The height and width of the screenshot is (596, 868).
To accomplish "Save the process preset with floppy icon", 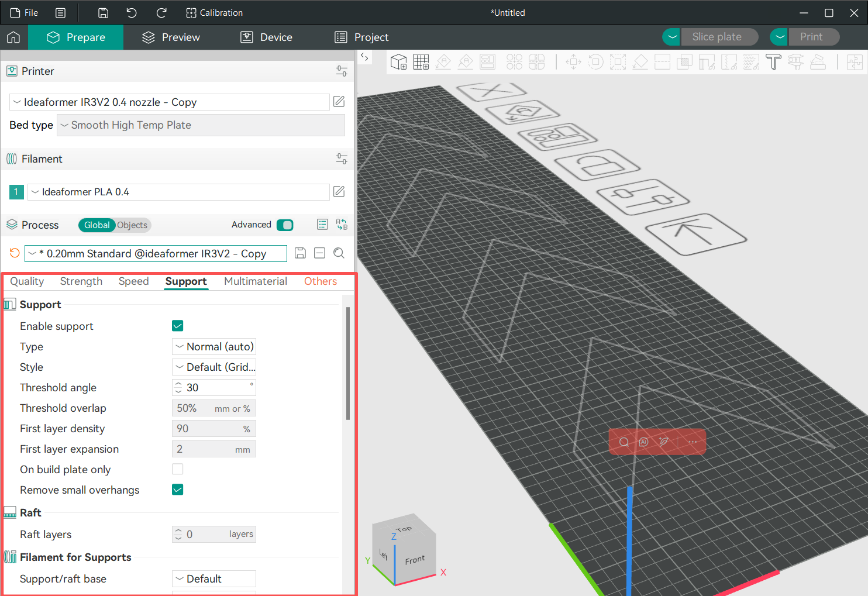I will (300, 253).
